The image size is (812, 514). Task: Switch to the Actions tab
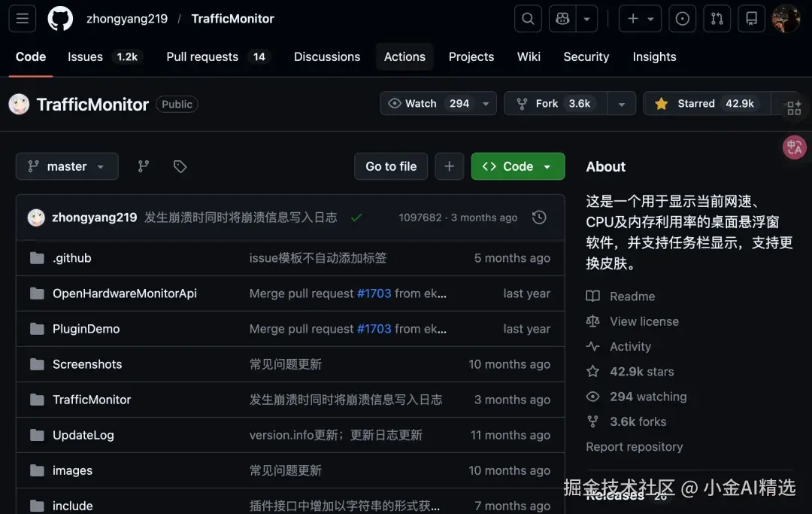(404, 56)
